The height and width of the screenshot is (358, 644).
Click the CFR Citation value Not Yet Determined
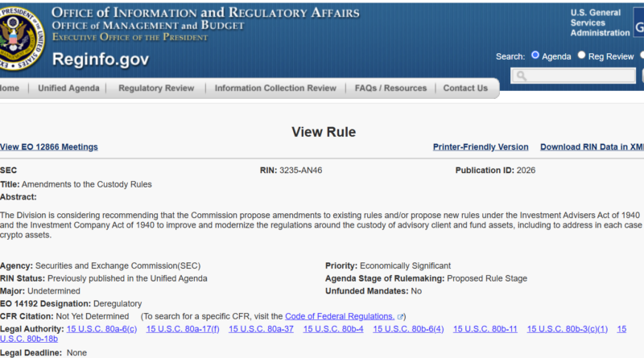point(93,316)
